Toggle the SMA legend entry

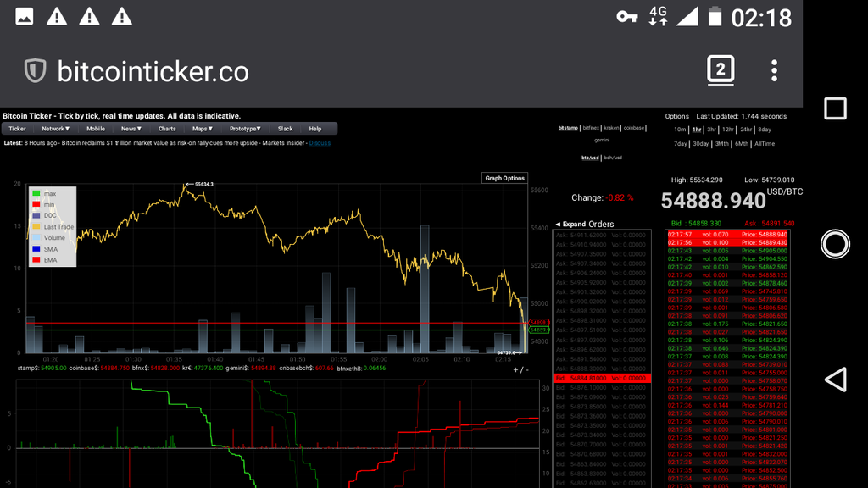[45, 249]
